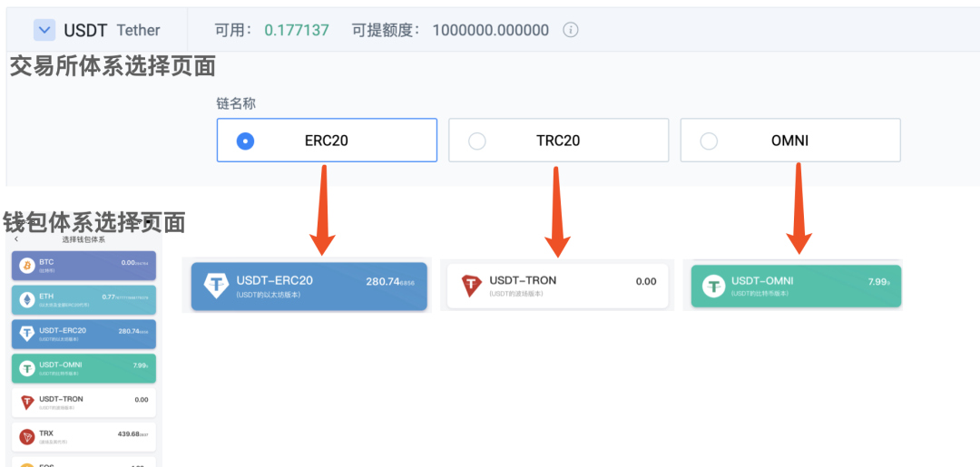The image size is (980, 467).
Task: Click the available balance 0.177137
Action: coord(296,30)
